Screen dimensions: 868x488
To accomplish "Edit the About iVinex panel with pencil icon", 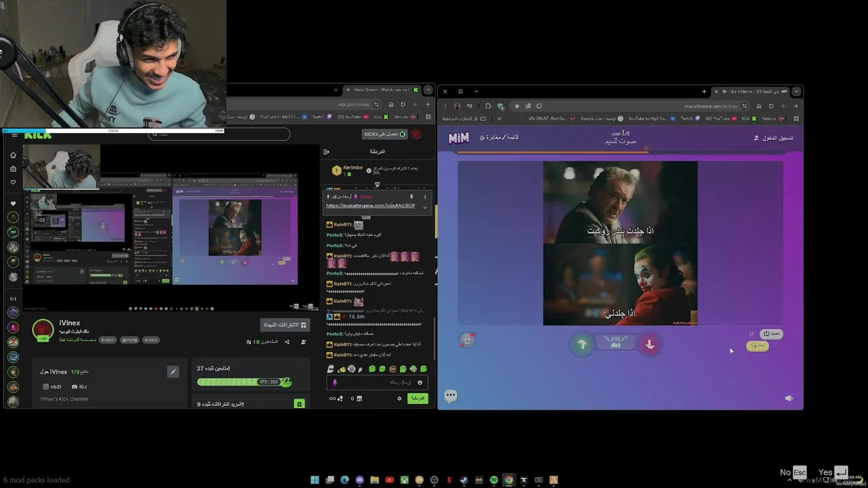I will click(173, 371).
